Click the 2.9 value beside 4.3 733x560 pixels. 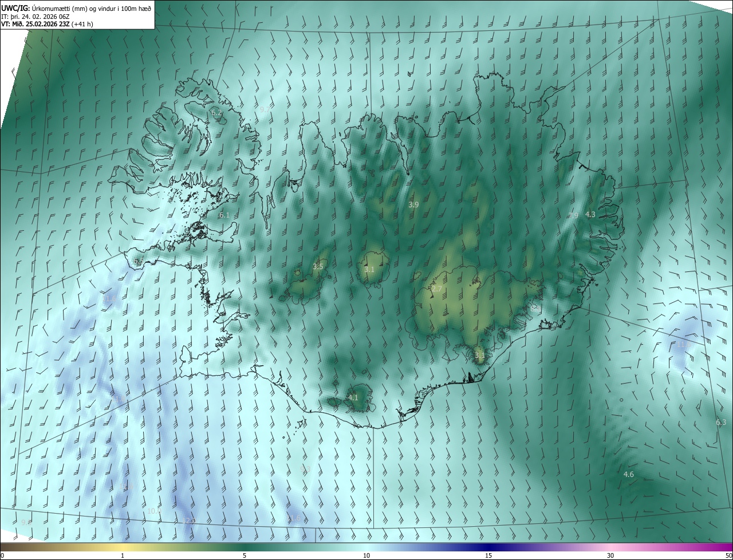pos(573,215)
